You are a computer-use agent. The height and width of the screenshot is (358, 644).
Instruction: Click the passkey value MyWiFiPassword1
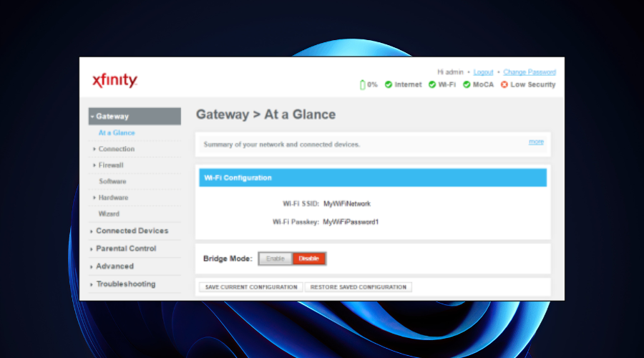[x=351, y=222]
